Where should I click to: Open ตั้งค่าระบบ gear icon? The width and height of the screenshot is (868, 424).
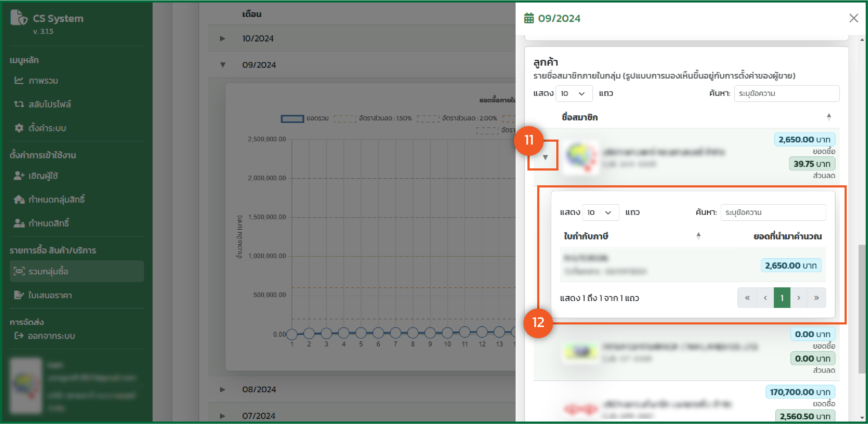pyautogui.click(x=19, y=128)
